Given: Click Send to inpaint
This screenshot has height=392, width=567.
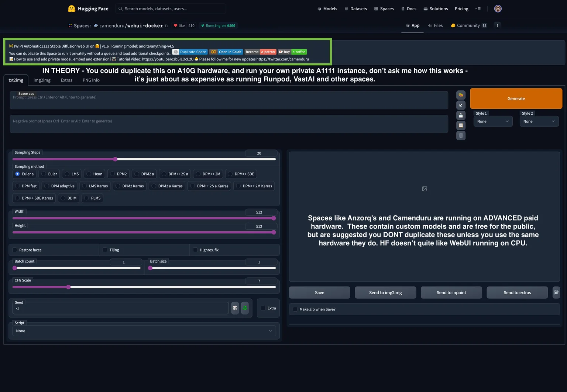Looking at the screenshot, I should click(x=451, y=292).
